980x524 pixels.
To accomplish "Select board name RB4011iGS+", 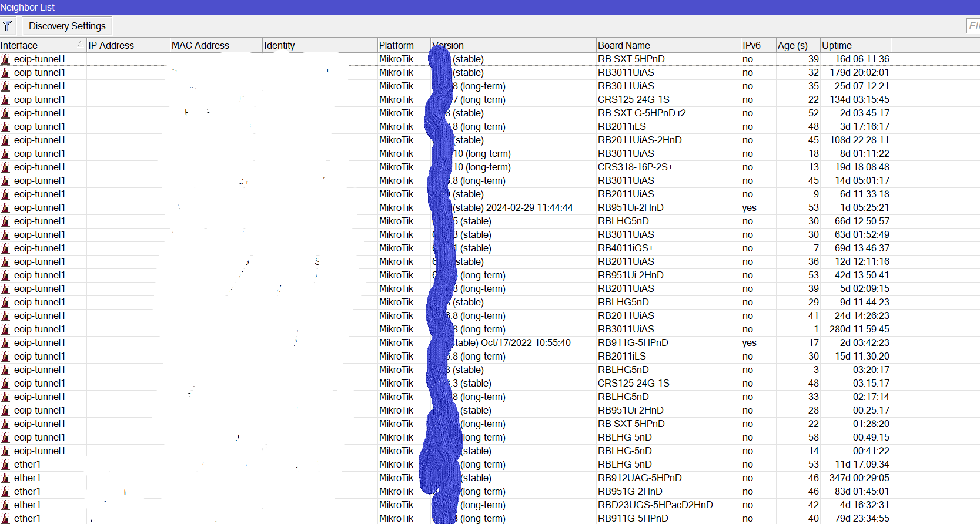I will (x=626, y=248).
